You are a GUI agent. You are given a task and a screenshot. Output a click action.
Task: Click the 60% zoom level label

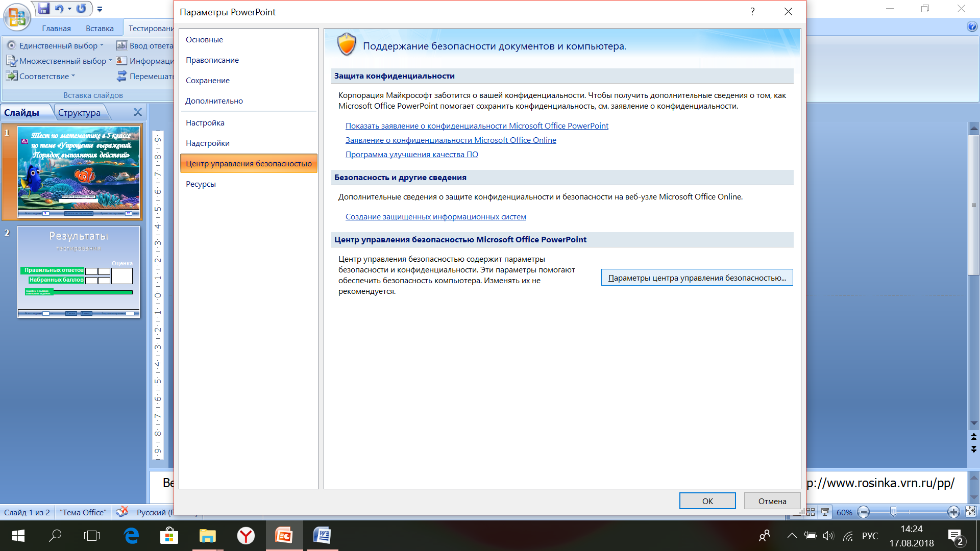point(844,512)
